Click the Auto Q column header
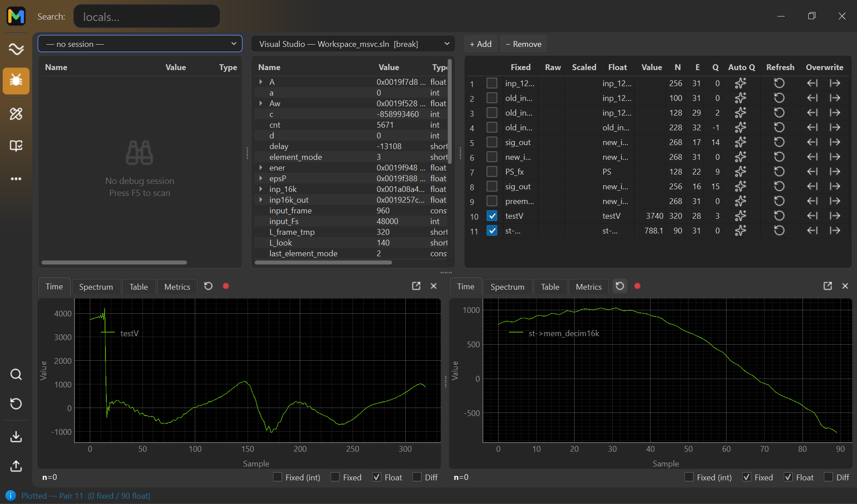857x504 pixels. click(x=741, y=67)
